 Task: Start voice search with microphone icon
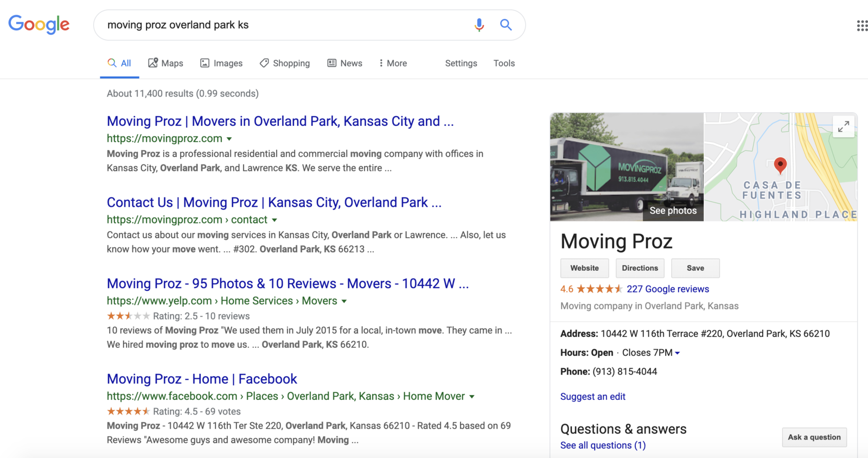pos(479,25)
